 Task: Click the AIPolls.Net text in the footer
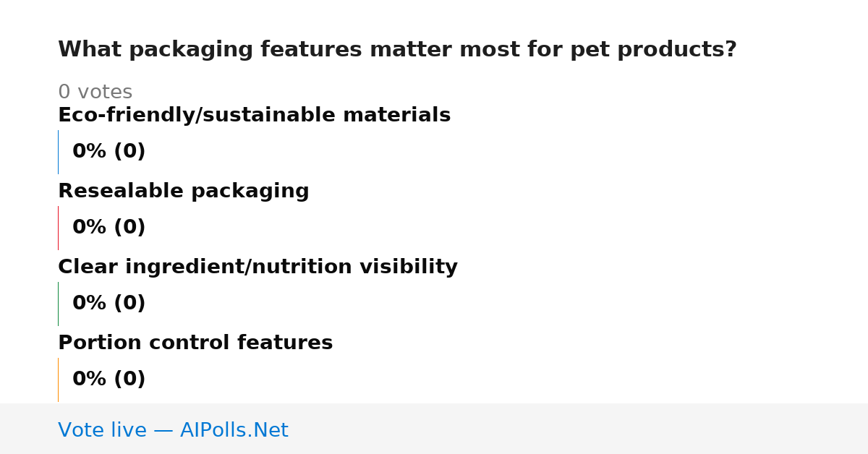coord(234,431)
